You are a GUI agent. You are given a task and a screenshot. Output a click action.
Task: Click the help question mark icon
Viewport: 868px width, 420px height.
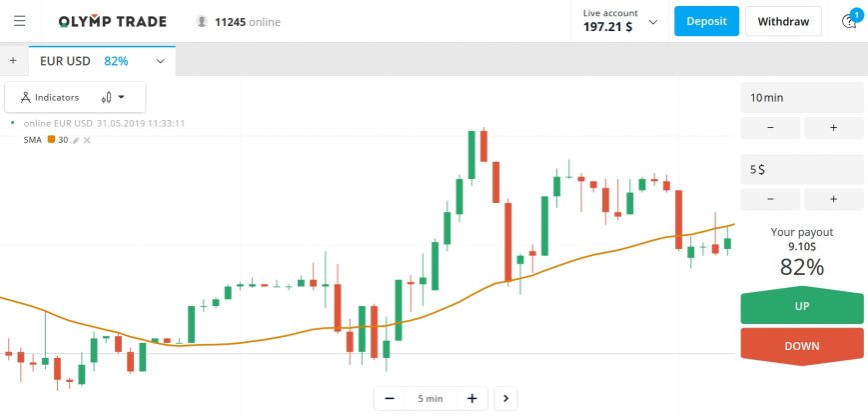(849, 21)
